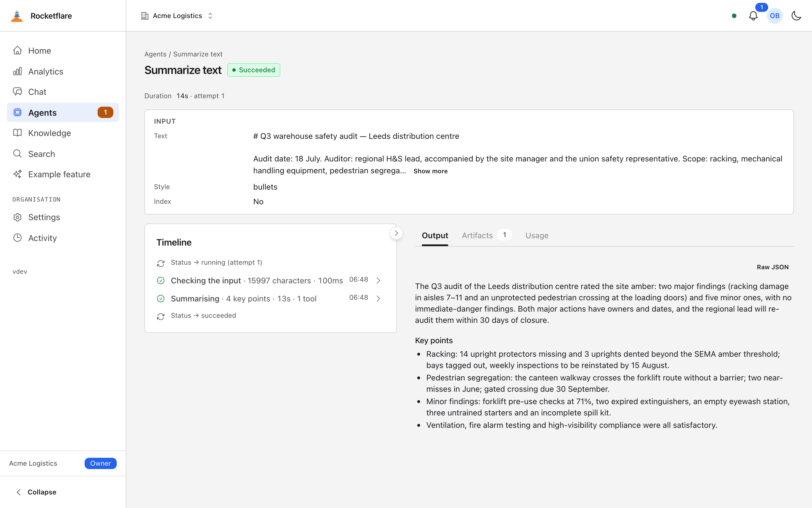Open notifications bell
812x508 pixels.
point(753,16)
